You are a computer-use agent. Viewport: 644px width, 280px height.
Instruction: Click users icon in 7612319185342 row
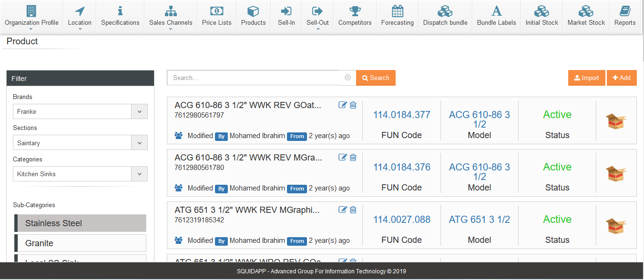[x=179, y=240]
